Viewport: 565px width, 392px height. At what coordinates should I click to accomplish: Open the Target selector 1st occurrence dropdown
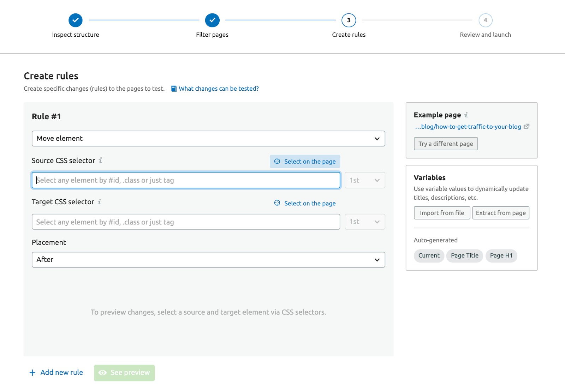point(365,222)
